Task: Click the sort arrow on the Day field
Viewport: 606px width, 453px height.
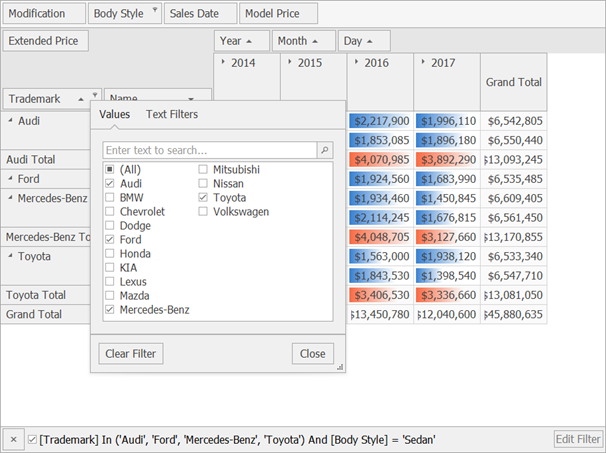Action: tap(371, 41)
